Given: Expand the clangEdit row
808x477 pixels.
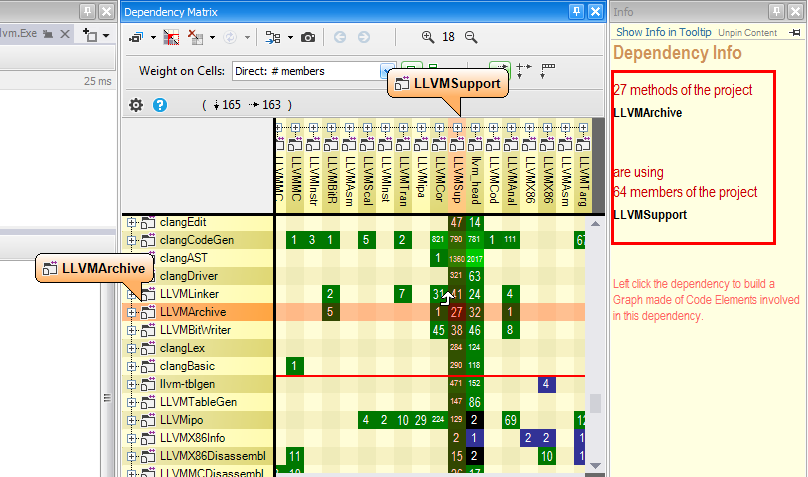Looking at the screenshot, I should point(131,222).
